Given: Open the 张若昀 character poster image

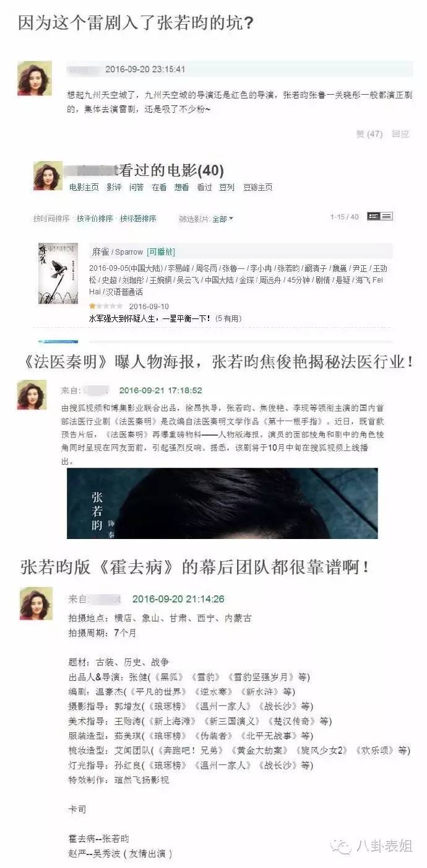Looking at the screenshot, I should [222, 503].
